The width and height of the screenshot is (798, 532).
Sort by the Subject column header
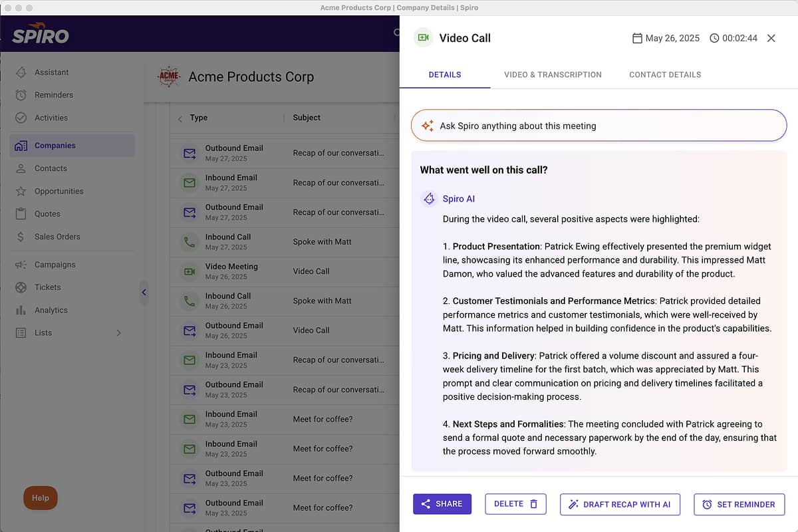click(307, 118)
